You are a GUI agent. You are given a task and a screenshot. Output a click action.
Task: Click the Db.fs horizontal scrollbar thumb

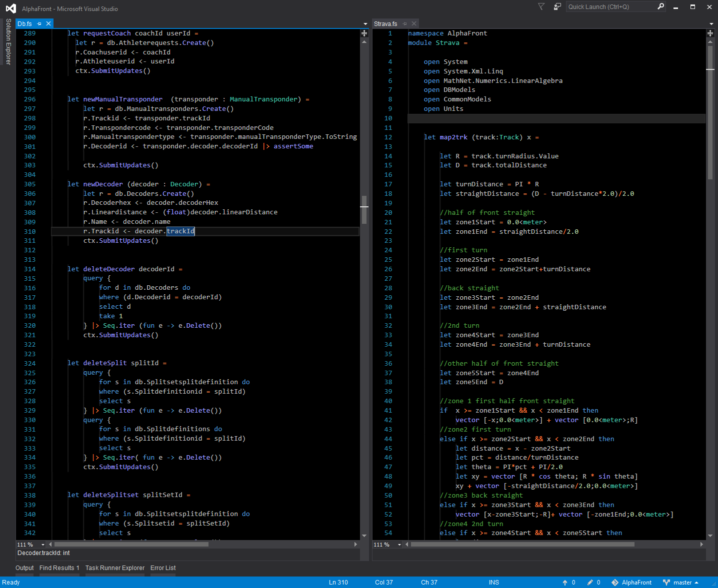[x=131, y=545]
